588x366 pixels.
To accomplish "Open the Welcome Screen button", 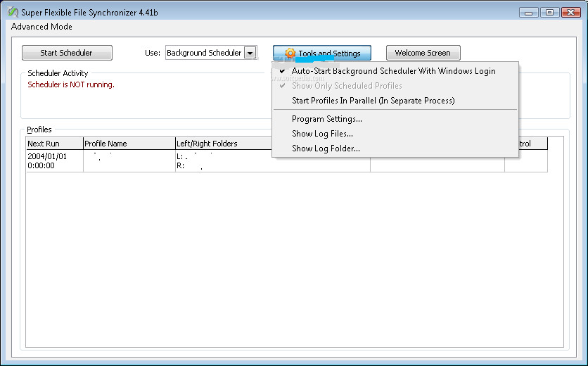I will click(x=423, y=53).
